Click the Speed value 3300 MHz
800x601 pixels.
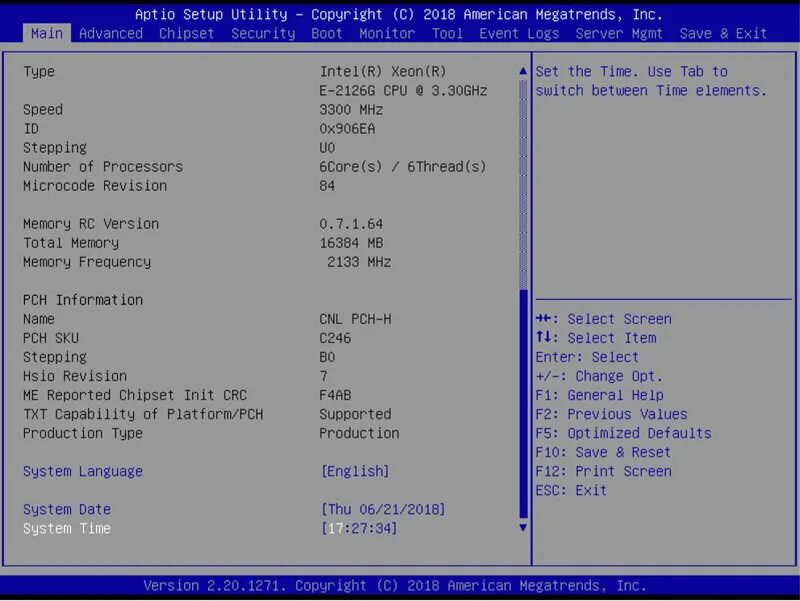point(351,110)
